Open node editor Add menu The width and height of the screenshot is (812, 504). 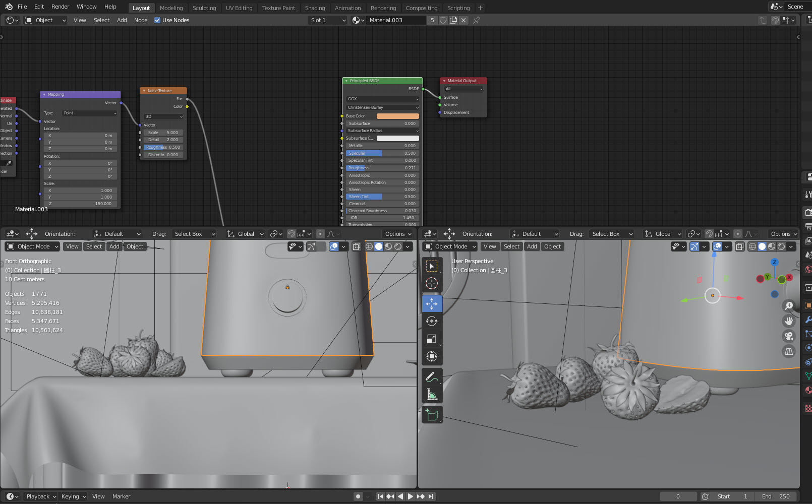click(122, 20)
